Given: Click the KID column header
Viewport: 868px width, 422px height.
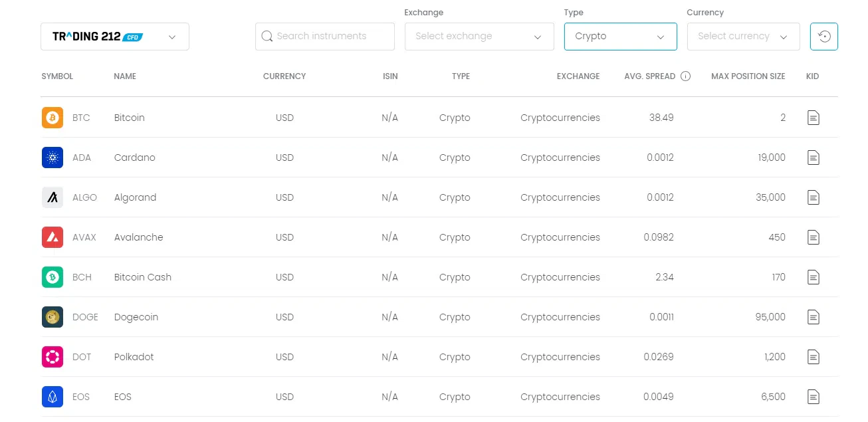Looking at the screenshot, I should pyautogui.click(x=812, y=76).
